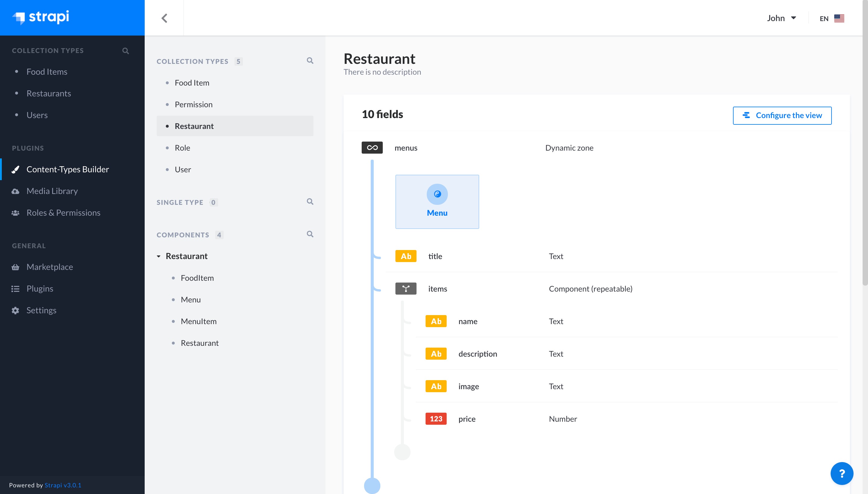Open the Content-Types Builder plugin
The image size is (868, 494).
click(x=68, y=169)
